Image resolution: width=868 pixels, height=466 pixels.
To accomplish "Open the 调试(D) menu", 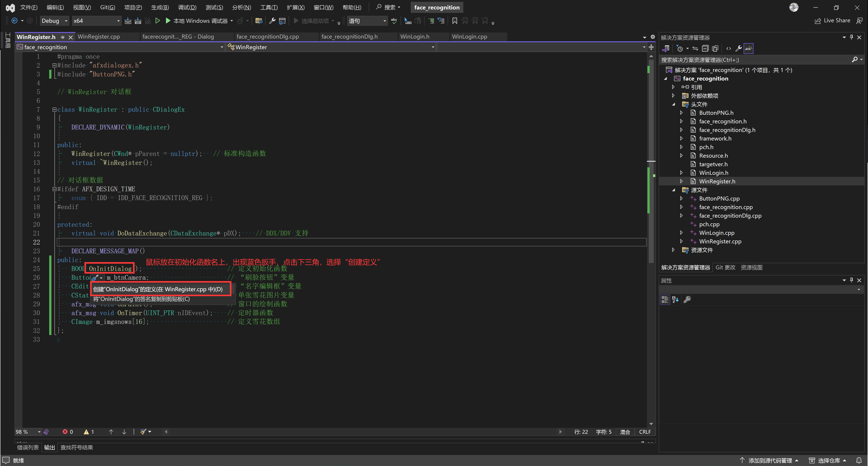I will 187,7.
